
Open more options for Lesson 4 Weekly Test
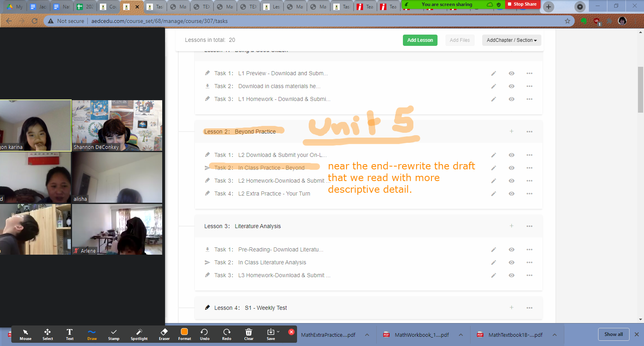click(x=529, y=308)
